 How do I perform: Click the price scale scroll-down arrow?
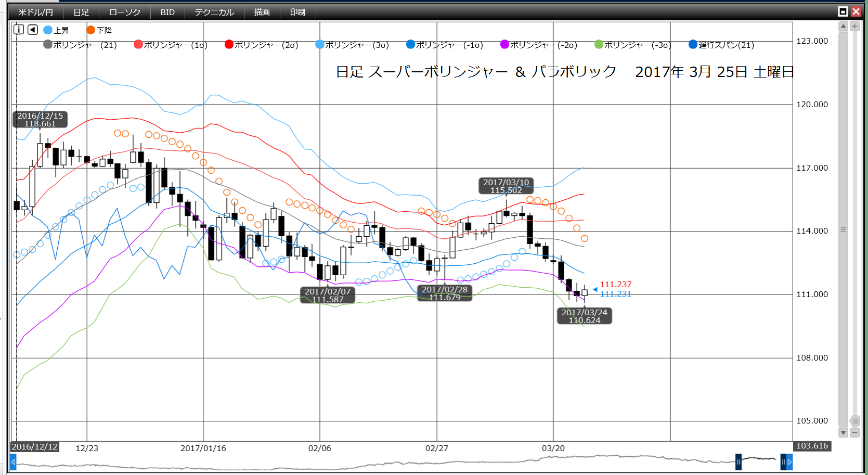[x=844, y=432]
